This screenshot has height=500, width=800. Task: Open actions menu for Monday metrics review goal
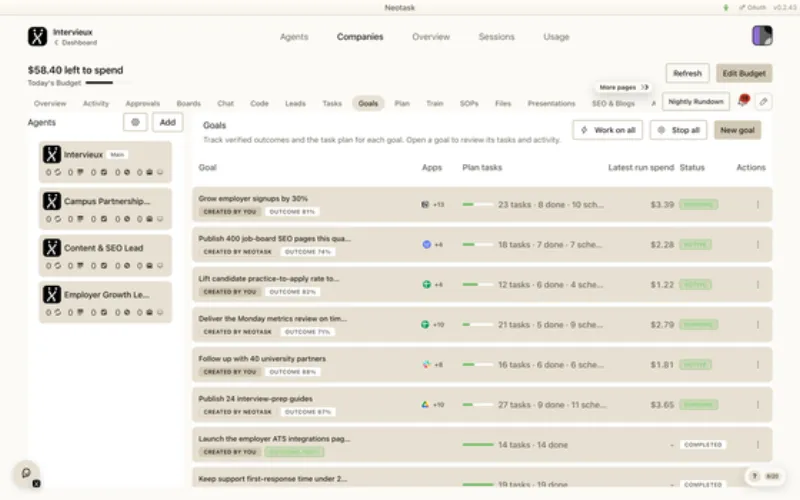[x=758, y=324]
